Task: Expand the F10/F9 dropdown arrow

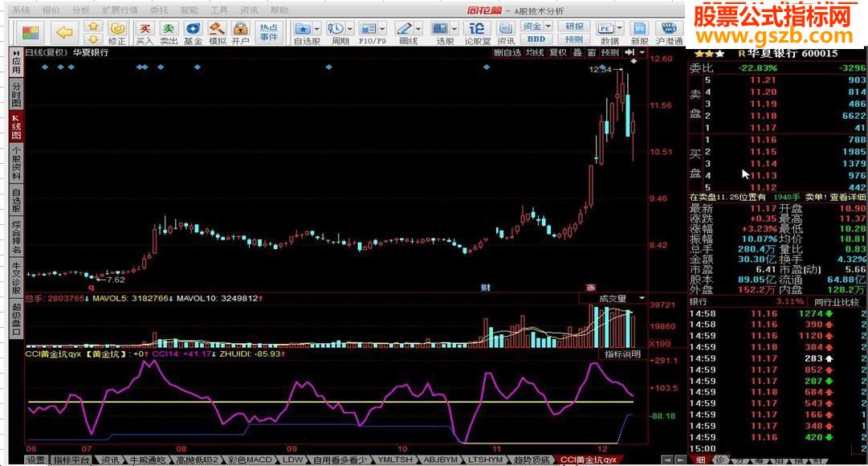Action: [x=383, y=27]
